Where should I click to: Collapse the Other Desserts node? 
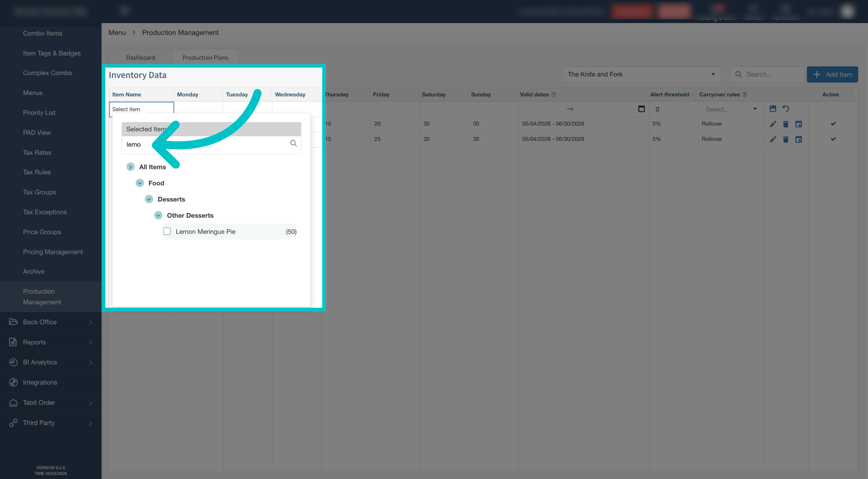coord(158,215)
